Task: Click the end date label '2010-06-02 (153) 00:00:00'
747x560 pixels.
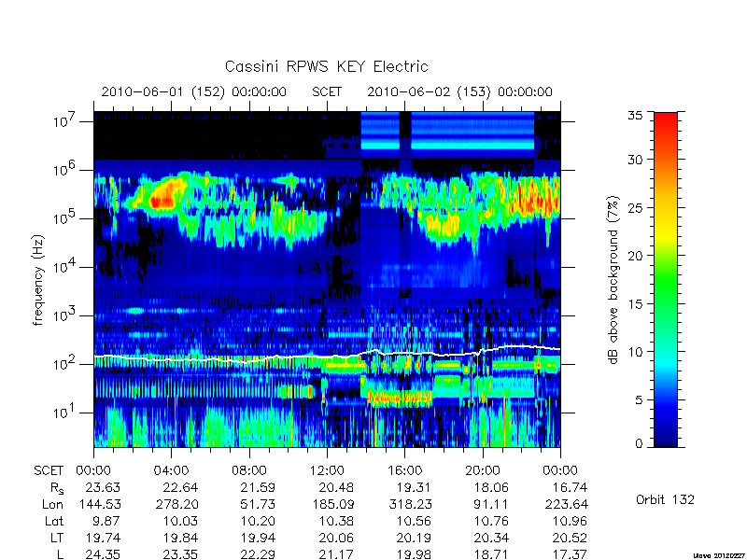Action: [459, 91]
